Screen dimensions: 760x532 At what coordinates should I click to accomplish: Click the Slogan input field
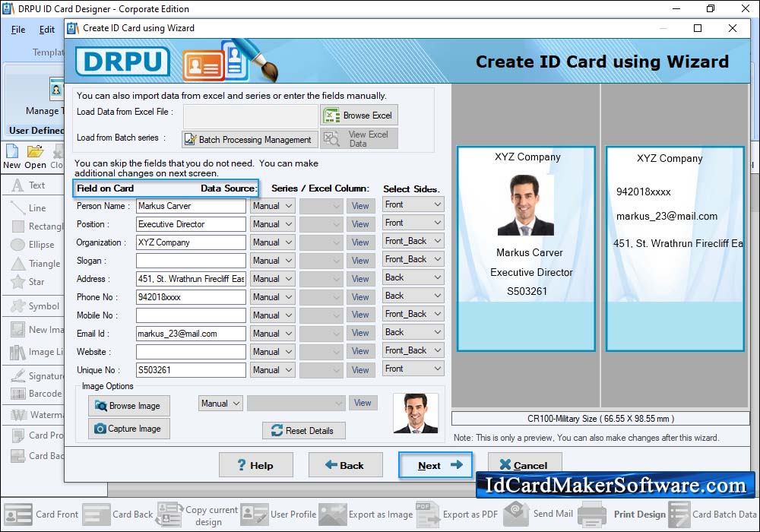[x=191, y=261]
